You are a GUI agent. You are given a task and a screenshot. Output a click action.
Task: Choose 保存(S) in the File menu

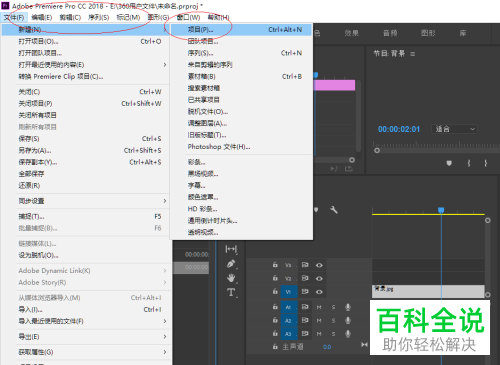(85, 138)
